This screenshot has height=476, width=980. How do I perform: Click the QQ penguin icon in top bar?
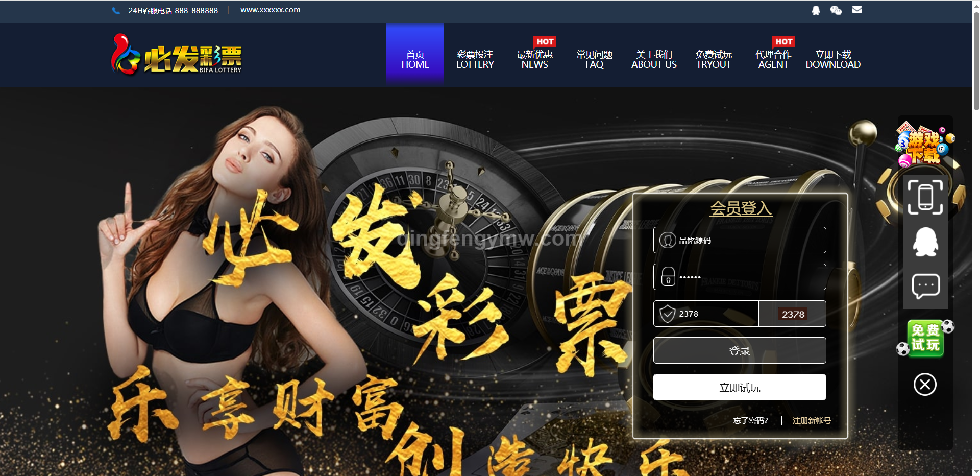(x=816, y=10)
